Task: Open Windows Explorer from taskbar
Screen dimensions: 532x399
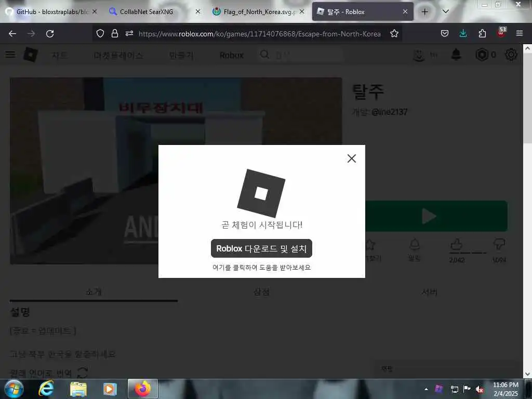Action: pos(78,389)
